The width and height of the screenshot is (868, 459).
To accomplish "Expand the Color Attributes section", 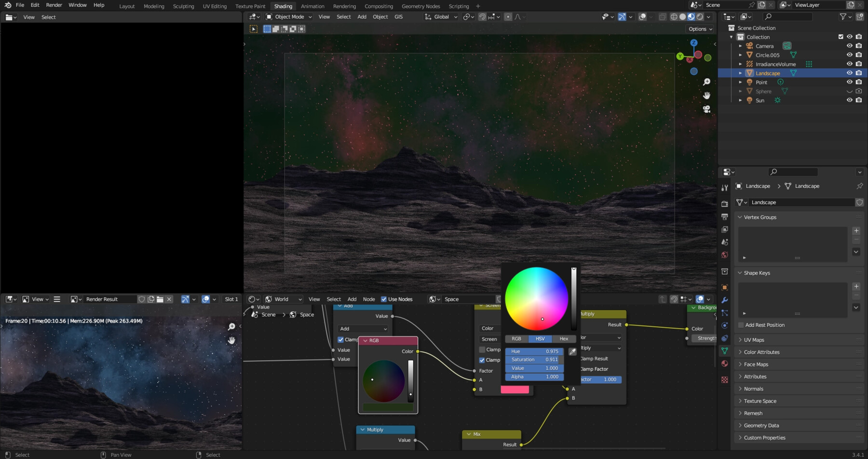I will 761,352.
